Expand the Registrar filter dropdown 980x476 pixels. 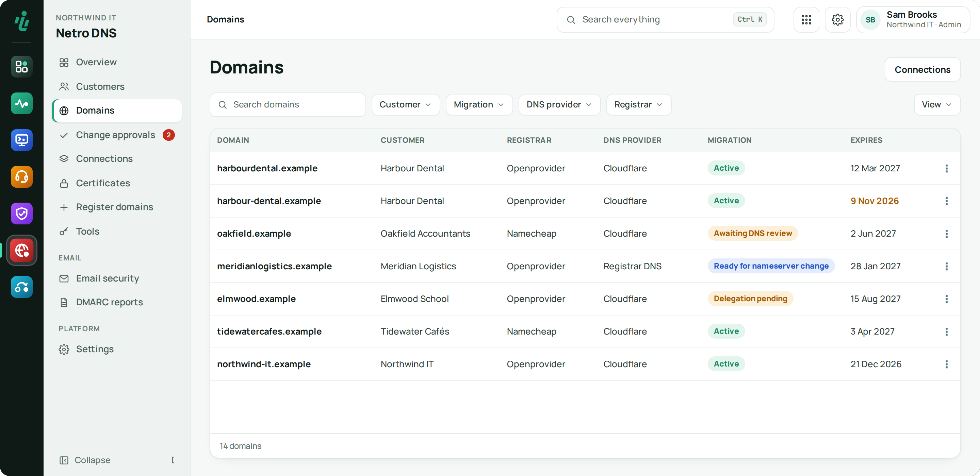click(x=638, y=105)
